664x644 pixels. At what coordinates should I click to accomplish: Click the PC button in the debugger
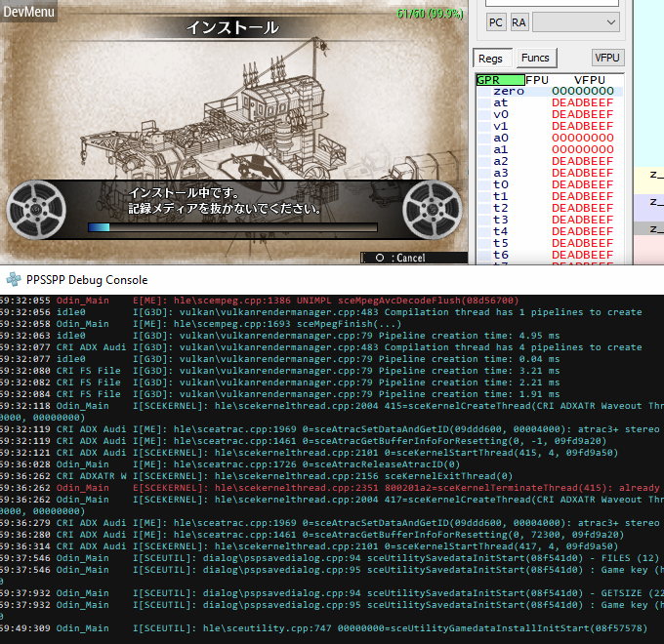[x=495, y=22]
